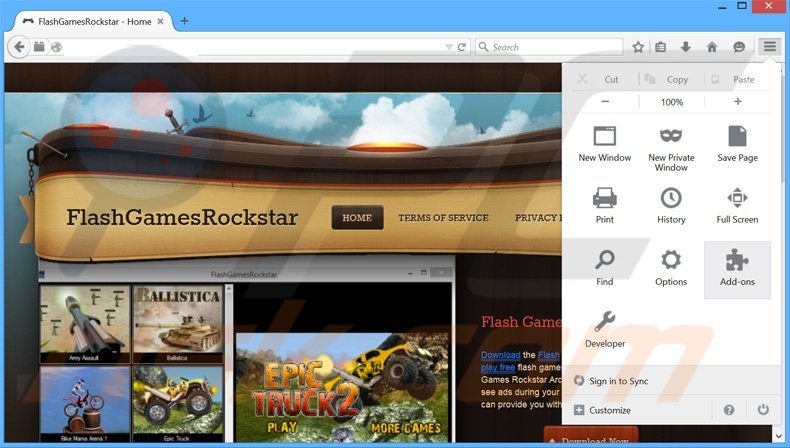Viewport: 790px width, 448px height.
Task: Go to Home page icon
Action: click(711, 47)
